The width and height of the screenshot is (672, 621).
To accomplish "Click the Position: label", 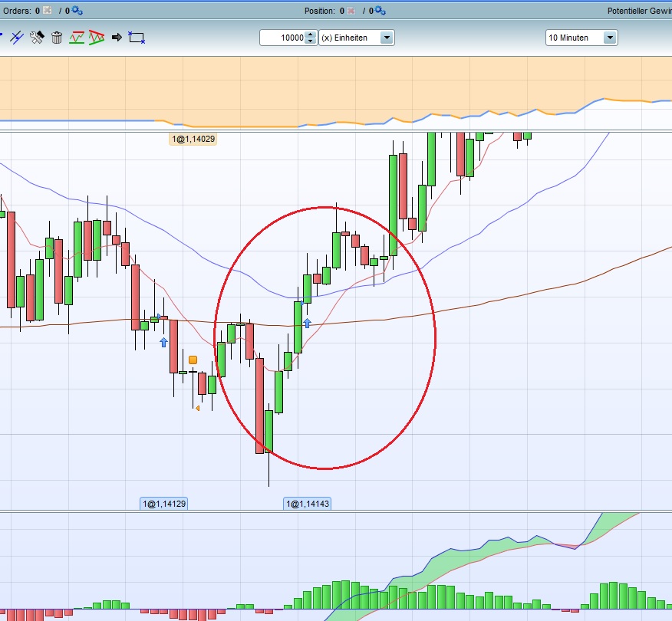I will (320, 11).
